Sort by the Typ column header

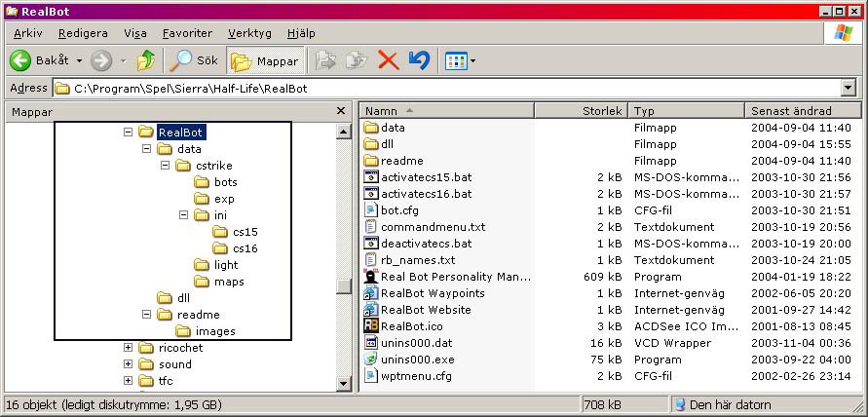click(687, 111)
